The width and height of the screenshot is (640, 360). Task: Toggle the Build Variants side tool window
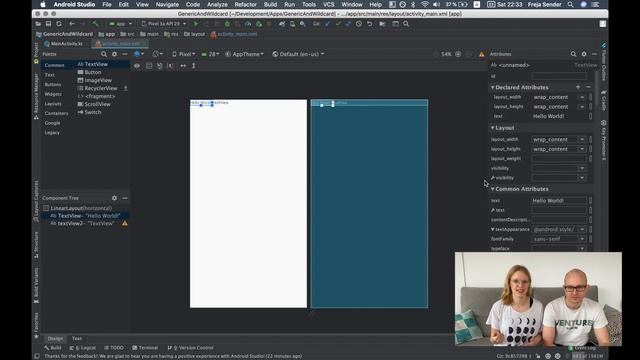36,285
